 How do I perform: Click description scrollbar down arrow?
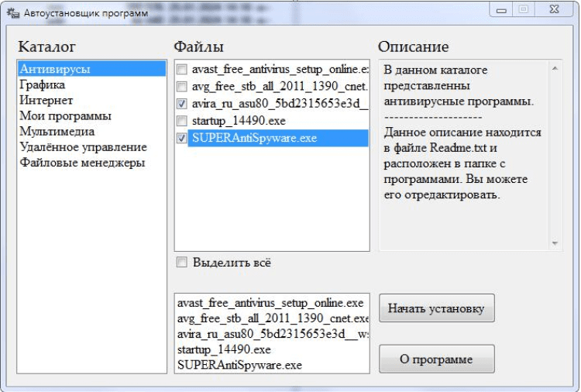pos(555,243)
